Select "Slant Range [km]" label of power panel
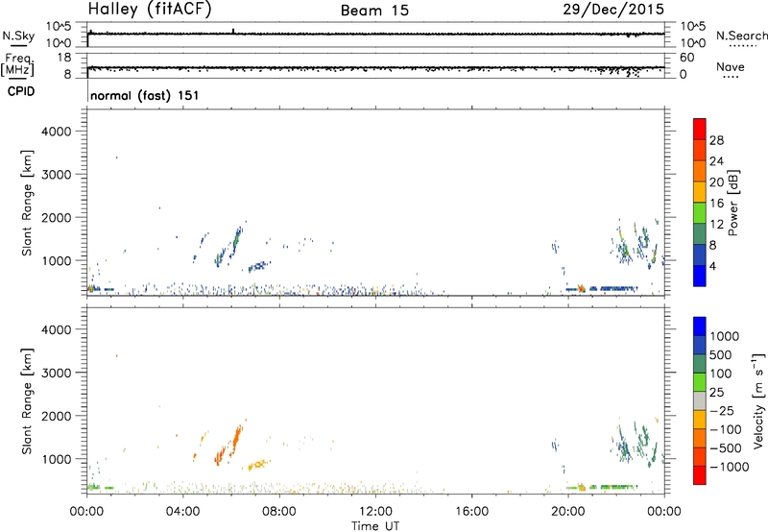This screenshot has width=768, height=532. [x=27, y=203]
